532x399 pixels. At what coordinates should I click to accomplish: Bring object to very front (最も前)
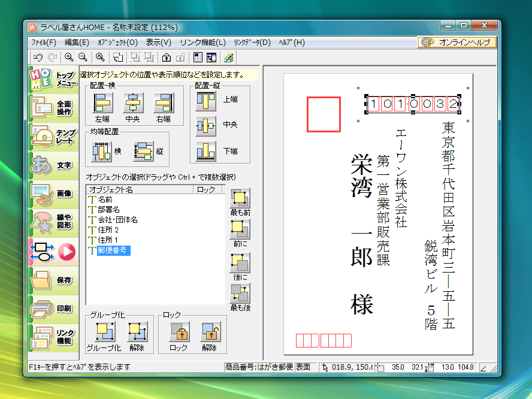click(240, 198)
